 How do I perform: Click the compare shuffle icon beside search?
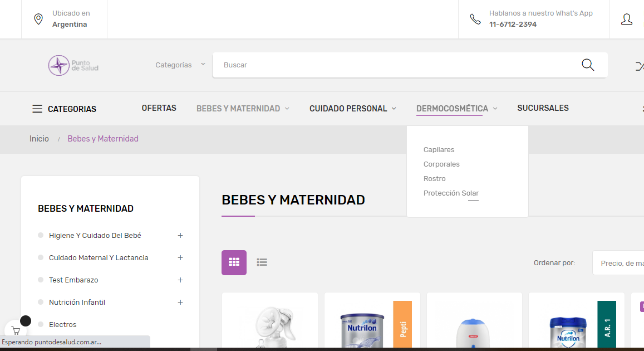tap(640, 66)
